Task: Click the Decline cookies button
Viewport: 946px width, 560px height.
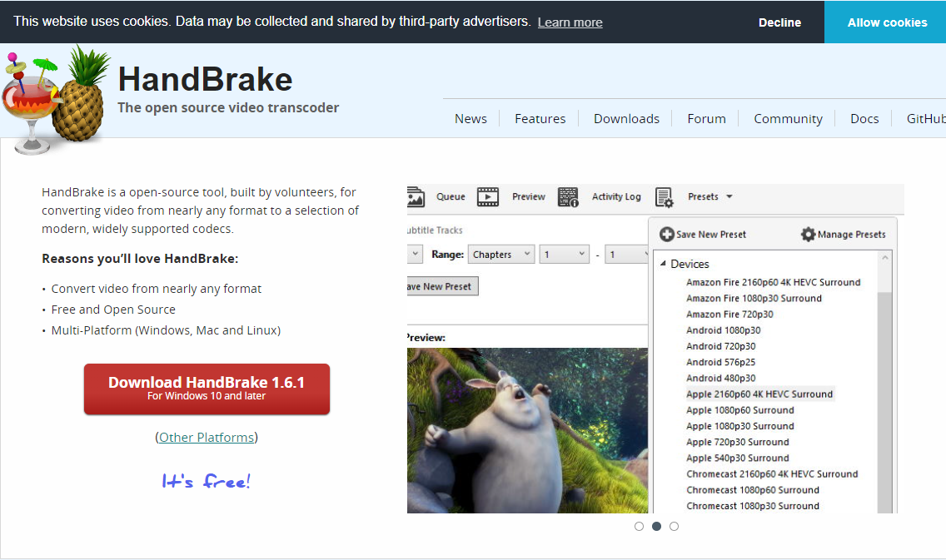Action: click(779, 22)
